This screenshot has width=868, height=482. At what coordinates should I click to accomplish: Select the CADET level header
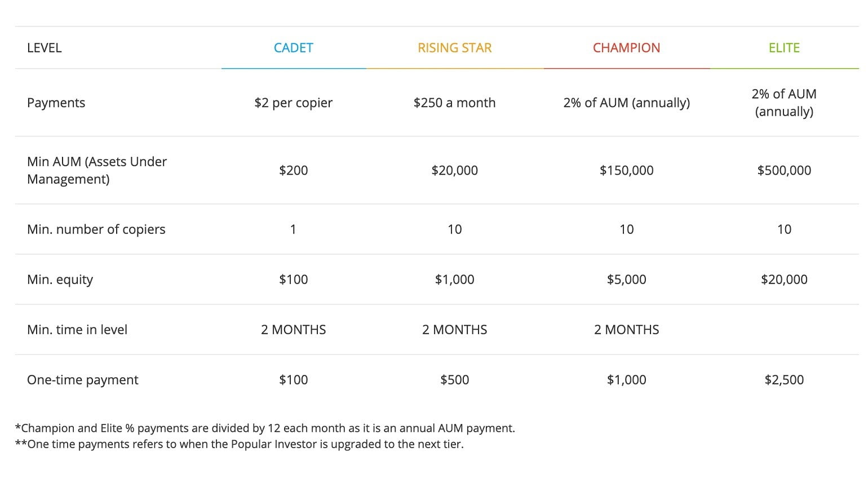tap(293, 48)
